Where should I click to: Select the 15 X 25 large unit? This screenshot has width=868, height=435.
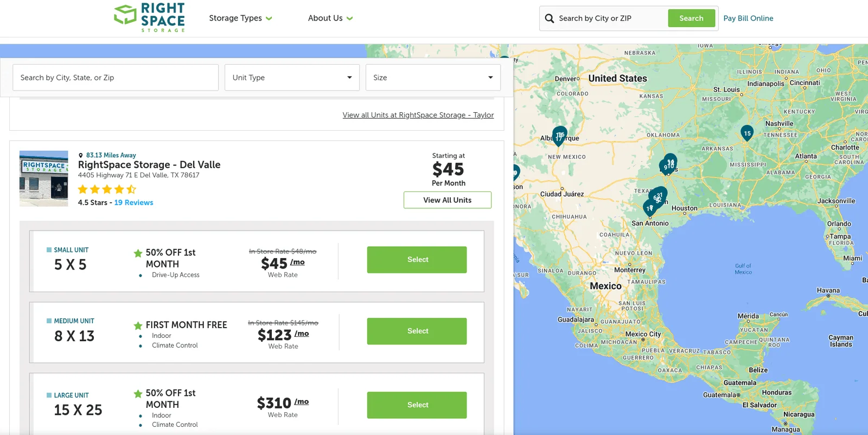[x=417, y=405]
